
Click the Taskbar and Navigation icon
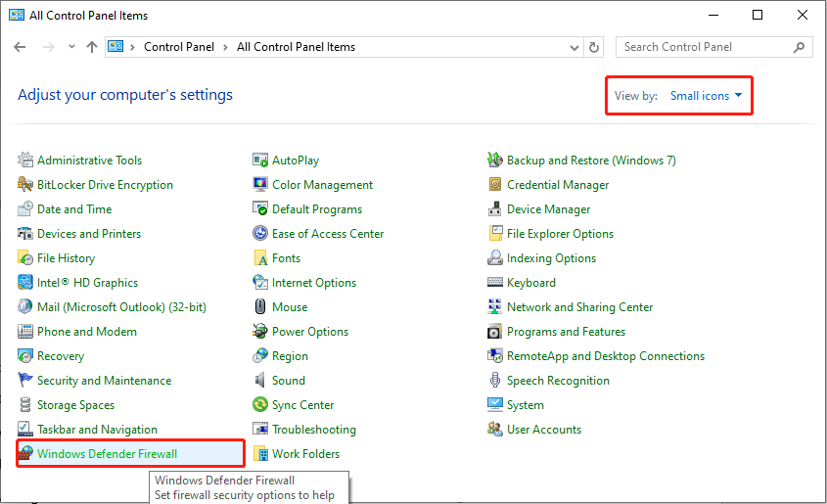(25, 430)
